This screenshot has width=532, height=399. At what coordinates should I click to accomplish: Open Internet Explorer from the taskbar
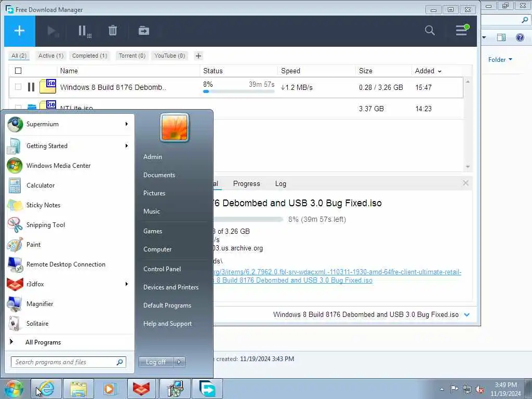46,389
